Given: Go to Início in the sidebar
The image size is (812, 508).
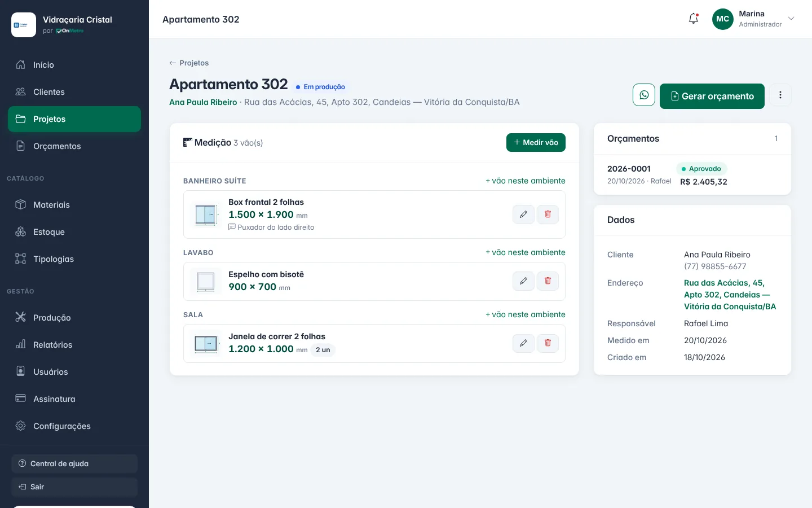Looking at the screenshot, I should [74, 65].
